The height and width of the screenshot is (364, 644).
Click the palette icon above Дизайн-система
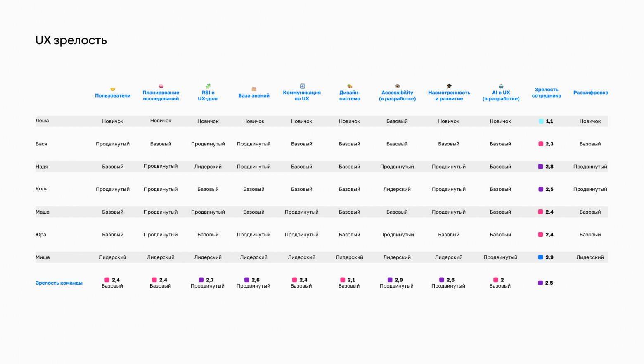(x=350, y=86)
